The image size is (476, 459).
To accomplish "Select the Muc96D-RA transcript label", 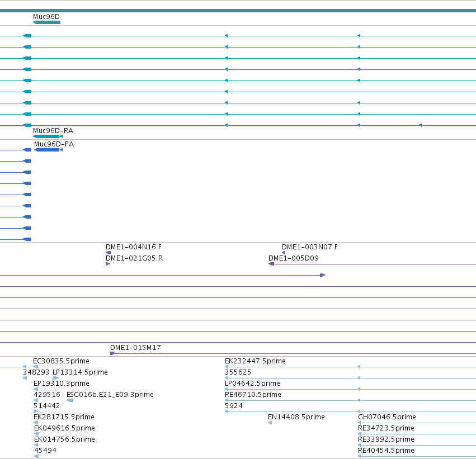I will click(53, 131).
